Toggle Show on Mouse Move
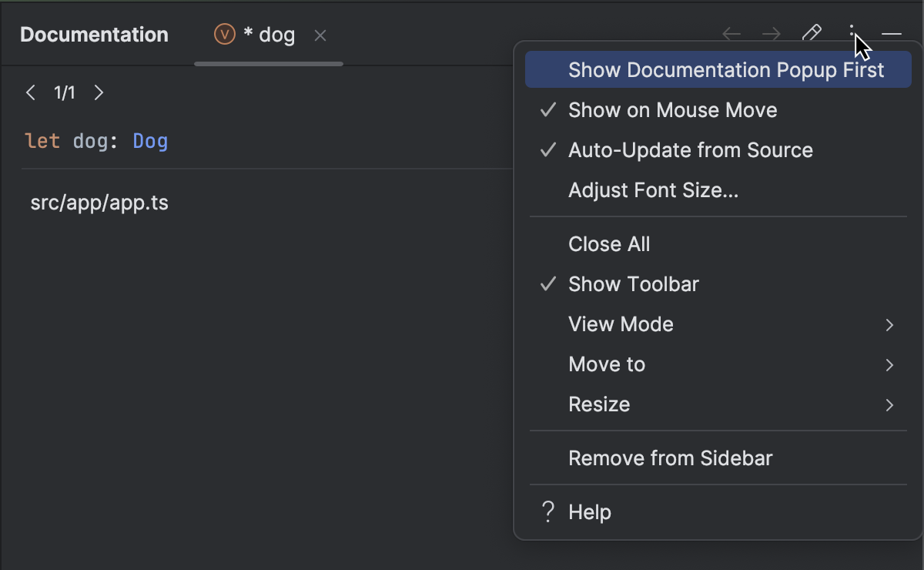 672,110
